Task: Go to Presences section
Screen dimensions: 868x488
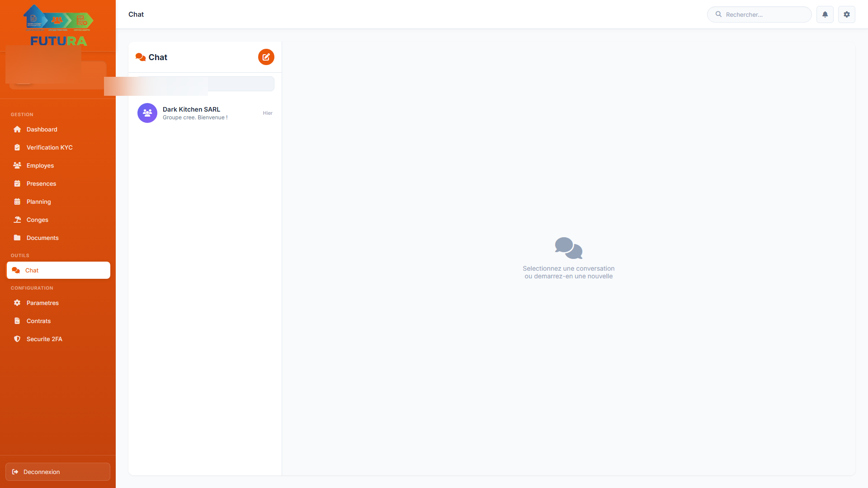Action: coord(41,183)
